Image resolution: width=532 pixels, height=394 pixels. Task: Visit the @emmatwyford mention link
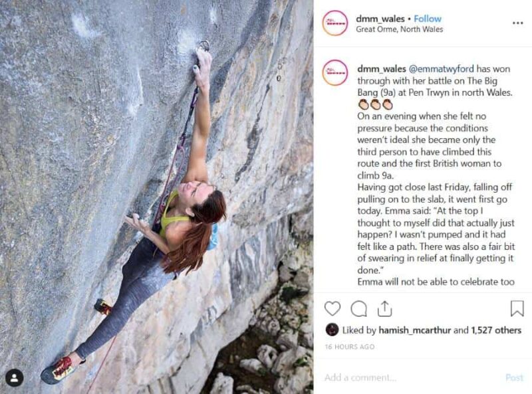coord(441,69)
